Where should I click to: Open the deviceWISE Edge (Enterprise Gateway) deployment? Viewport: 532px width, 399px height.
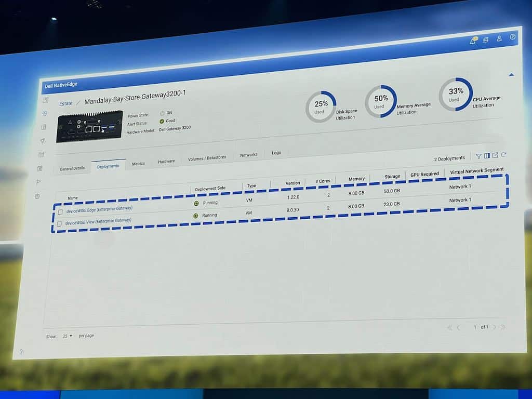click(x=99, y=209)
